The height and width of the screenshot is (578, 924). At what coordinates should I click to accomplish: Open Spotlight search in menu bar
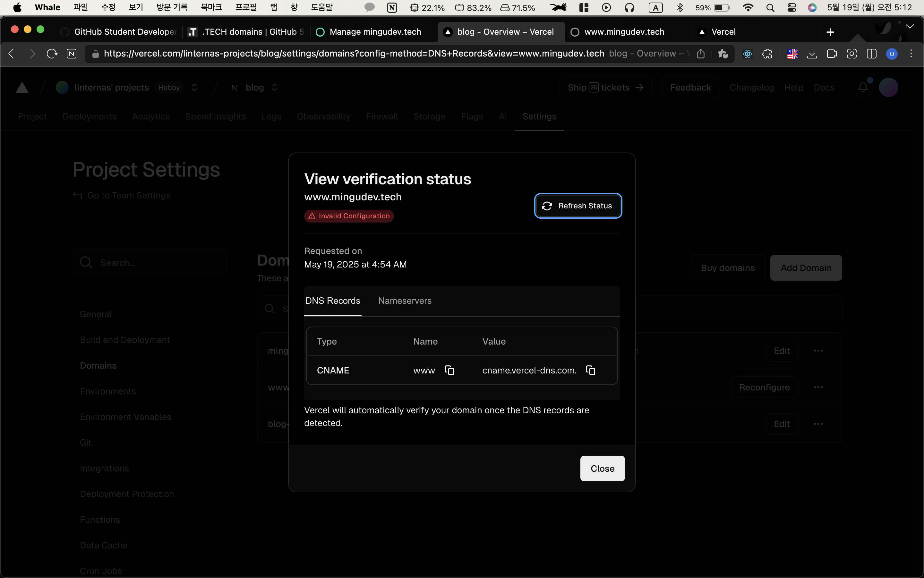(770, 8)
